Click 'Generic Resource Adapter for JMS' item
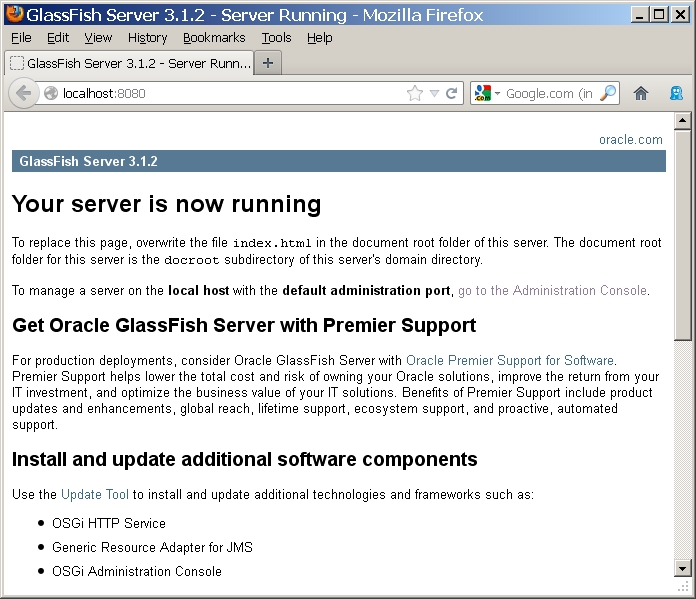Image resolution: width=696 pixels, height=599 pixels. pyautogui.click(x=152, y=547)
